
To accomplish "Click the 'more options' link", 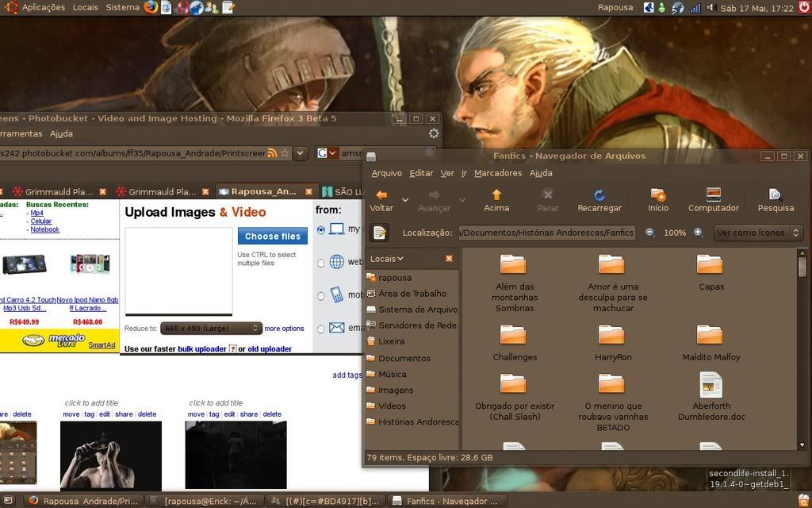I will (284, 329).
